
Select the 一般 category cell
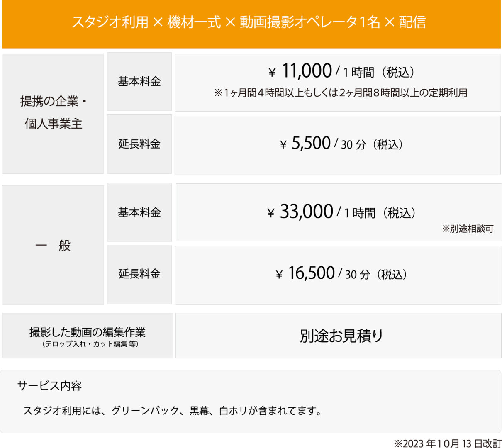(53, 245)
